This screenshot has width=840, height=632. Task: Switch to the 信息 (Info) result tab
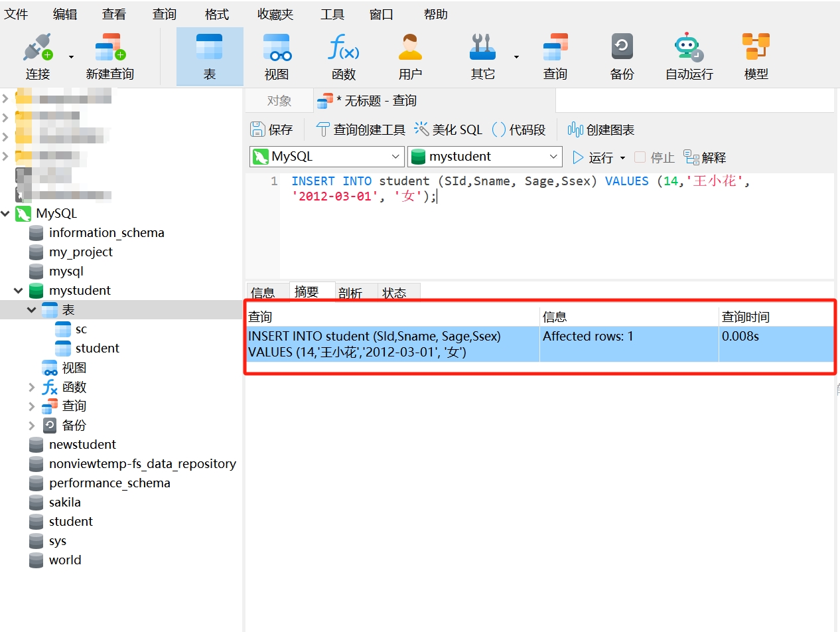[x=263, y=293]
